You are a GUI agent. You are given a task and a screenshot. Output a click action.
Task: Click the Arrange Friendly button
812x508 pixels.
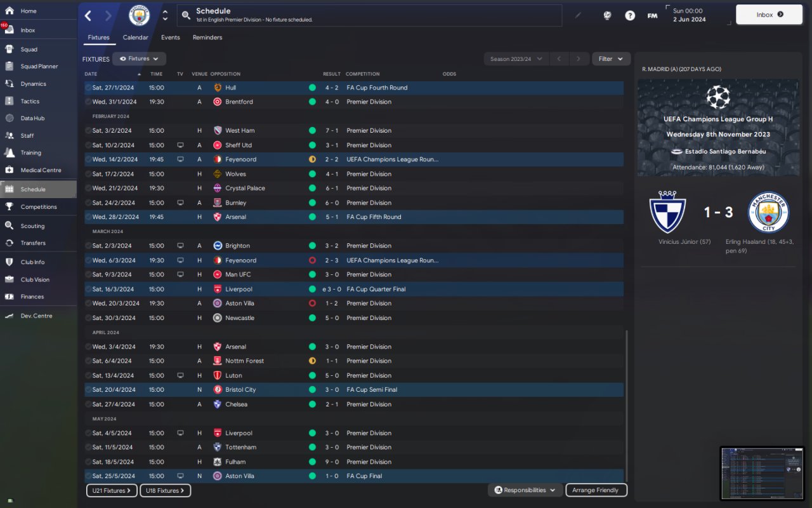click(x=596, y=490)
